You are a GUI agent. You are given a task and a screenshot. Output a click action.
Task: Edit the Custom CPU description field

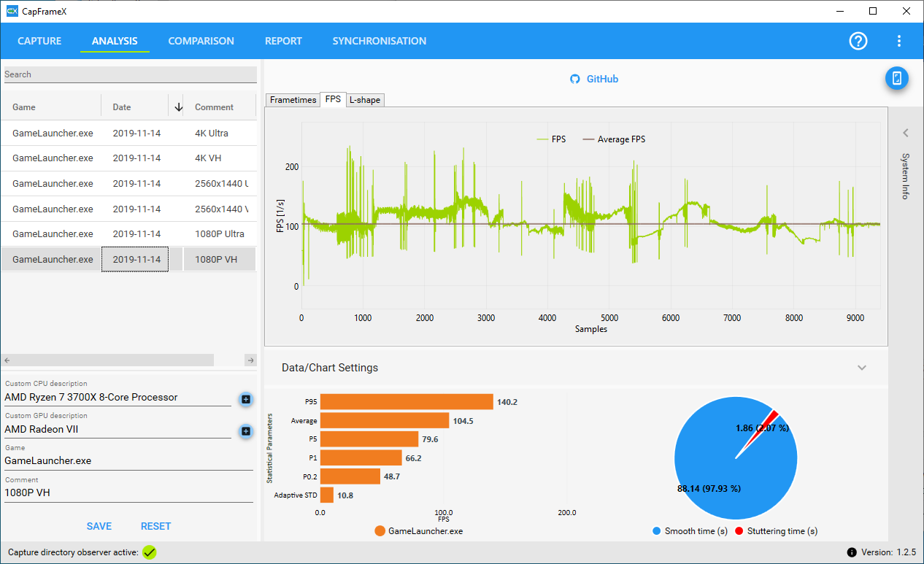(x=118, y=398)
